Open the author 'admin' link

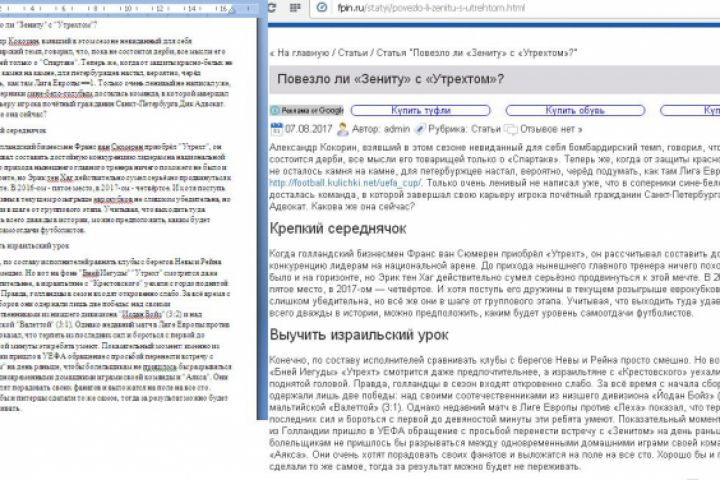[x=397, y=129]
